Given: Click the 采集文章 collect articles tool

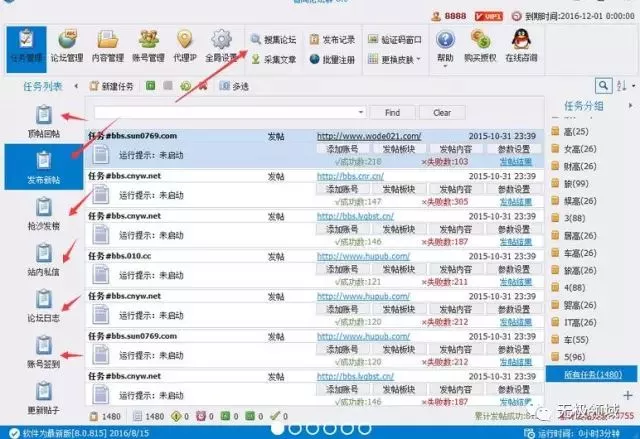Looking at the screenshot, I should pyautogui.click(x=273, y=60).
